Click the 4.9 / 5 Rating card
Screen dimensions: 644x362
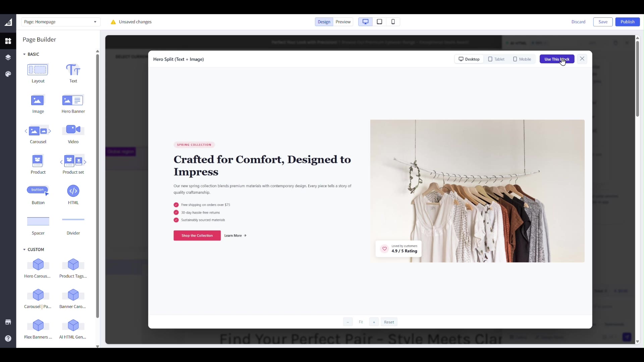click(398, 249)
